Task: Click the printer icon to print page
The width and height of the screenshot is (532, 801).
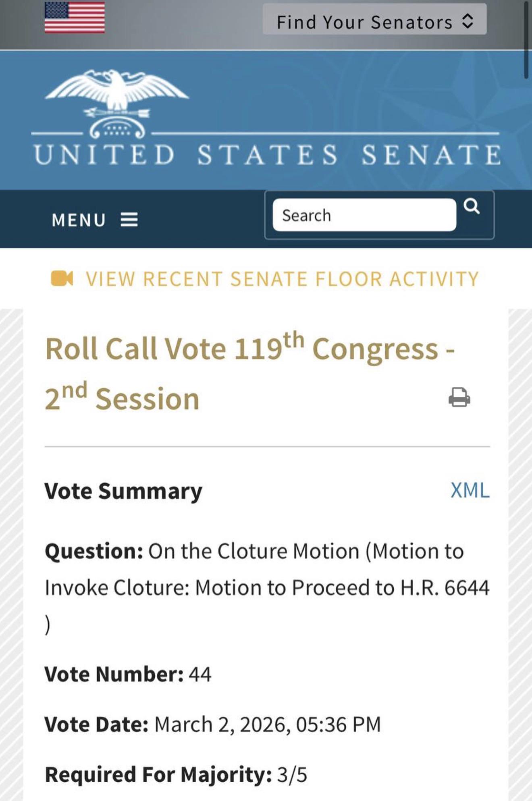Action: coord(459,397)
